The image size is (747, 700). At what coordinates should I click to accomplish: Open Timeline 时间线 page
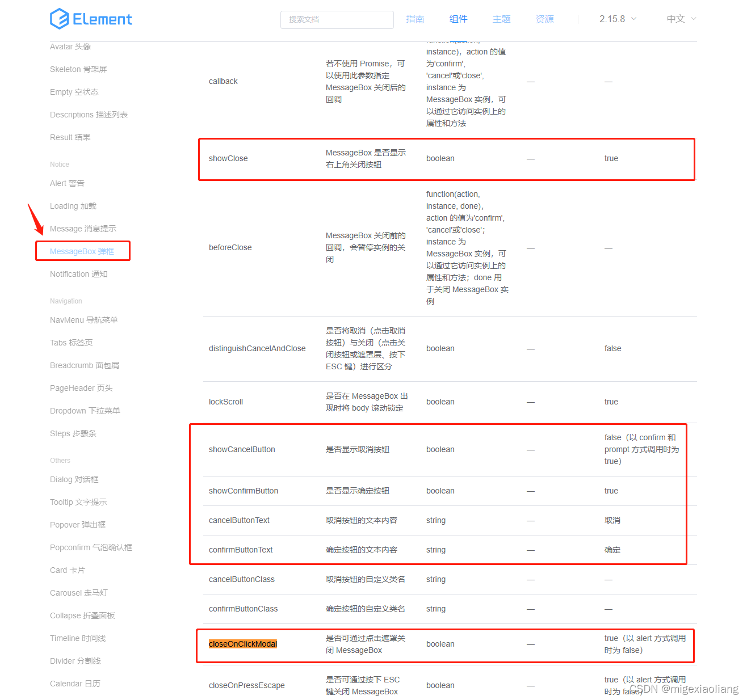[x=78, y=638]
